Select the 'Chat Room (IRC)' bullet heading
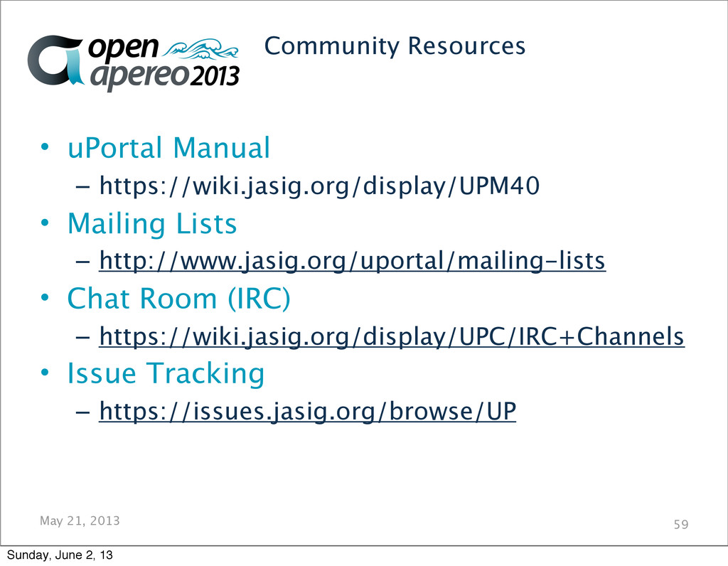Screen dimensions: 728x566 pyautogui.click(x=178, y=298)
